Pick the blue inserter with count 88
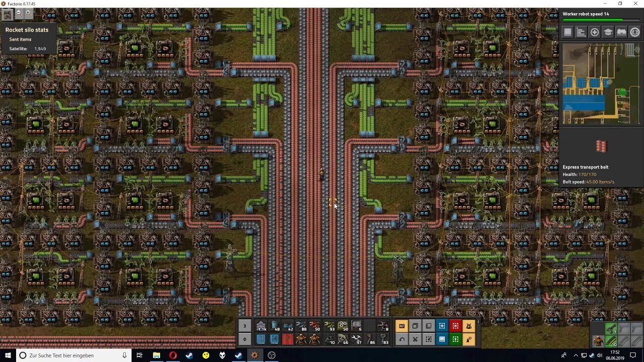Viewport: 644px width, 362px height. point(302,326)
